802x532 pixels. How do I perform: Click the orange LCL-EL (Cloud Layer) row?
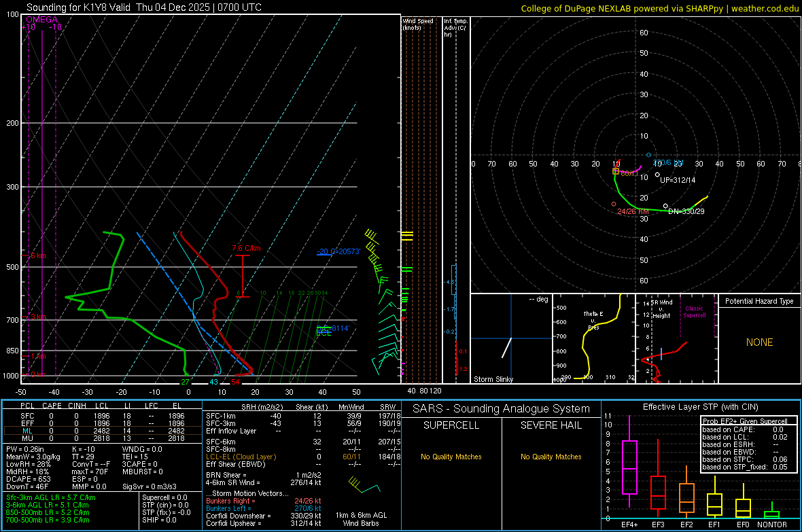coord(303,457)
